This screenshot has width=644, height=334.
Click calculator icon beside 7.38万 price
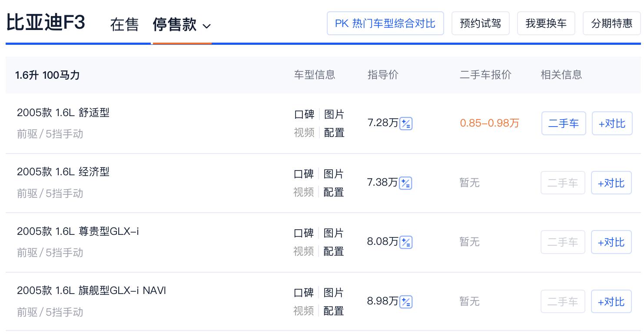point(405,183)
